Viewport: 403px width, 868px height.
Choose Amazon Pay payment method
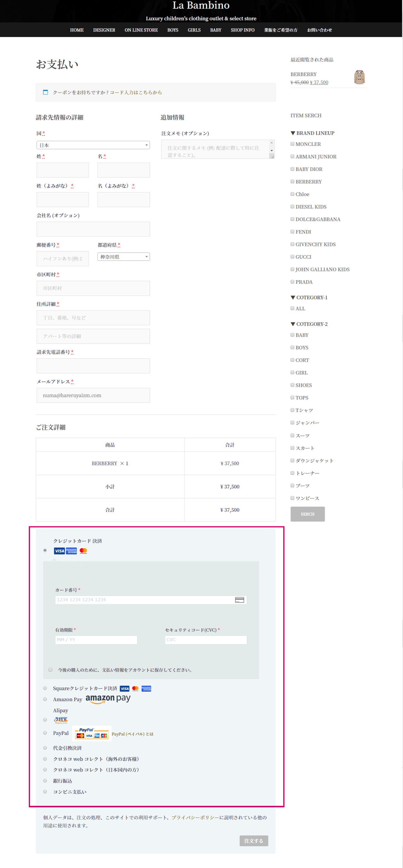point(45,699)
